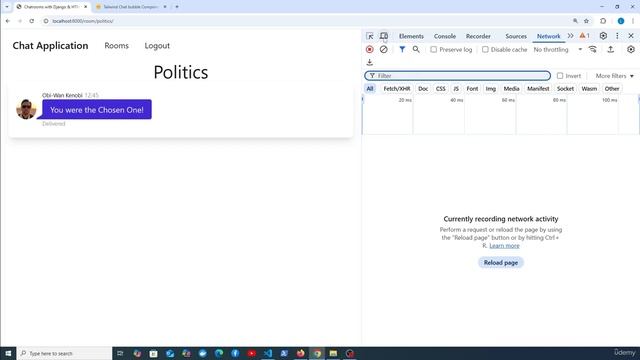The image size is (640, 360).
Task: Toggle the device toolbar icon
Action: point(384,36)
